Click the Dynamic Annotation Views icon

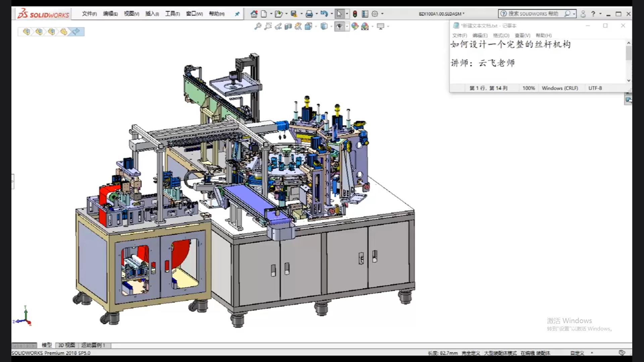(298, 26)
